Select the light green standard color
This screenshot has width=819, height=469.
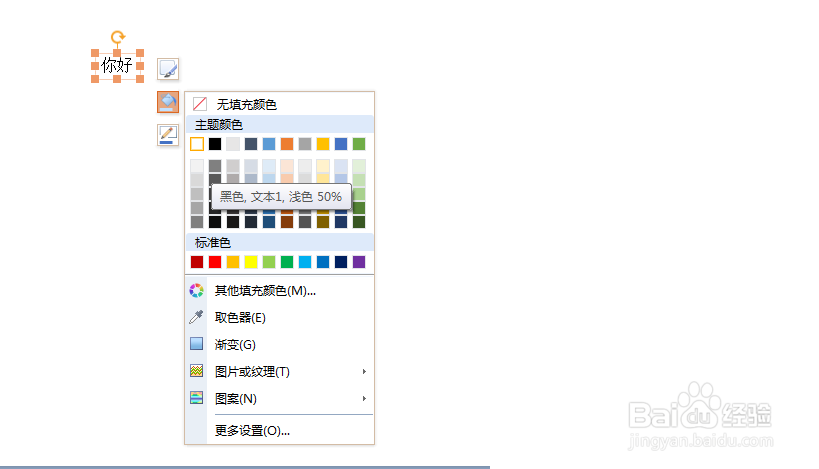pos(269,262)
